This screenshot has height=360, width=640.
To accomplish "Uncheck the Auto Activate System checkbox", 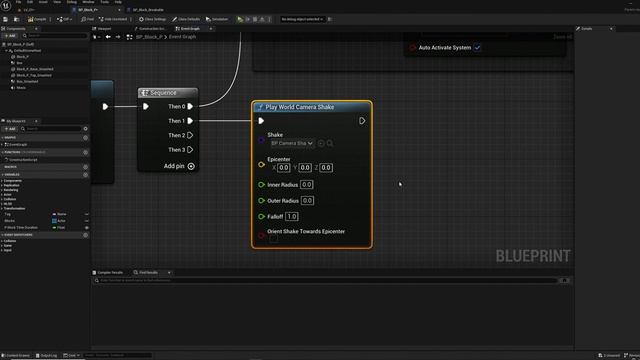I will tap(477, 48).
